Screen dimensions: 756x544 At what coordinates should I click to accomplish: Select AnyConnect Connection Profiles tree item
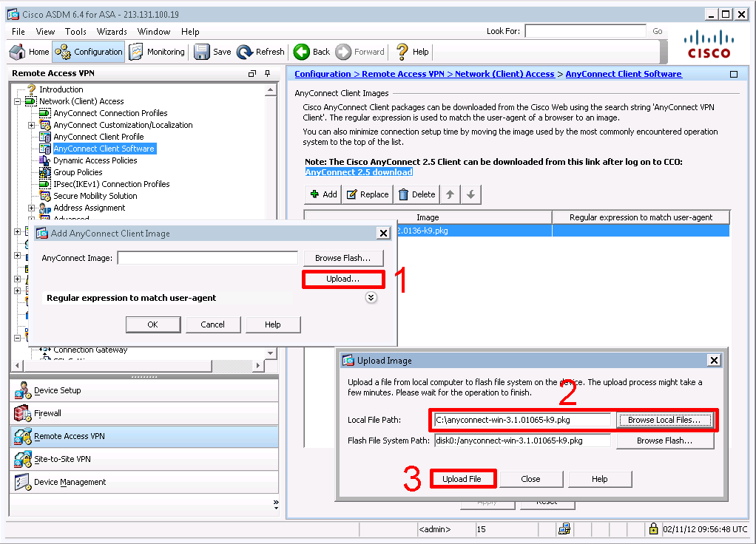[110, 113]
